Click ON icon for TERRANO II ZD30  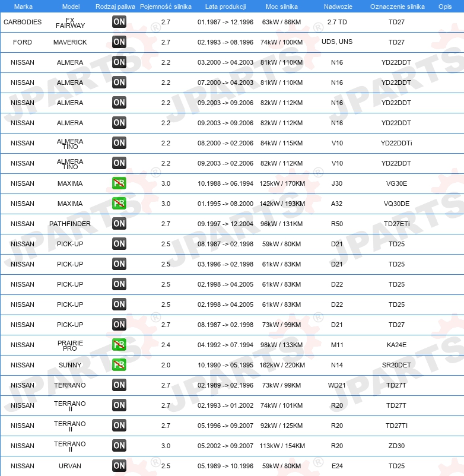(119, 446)
